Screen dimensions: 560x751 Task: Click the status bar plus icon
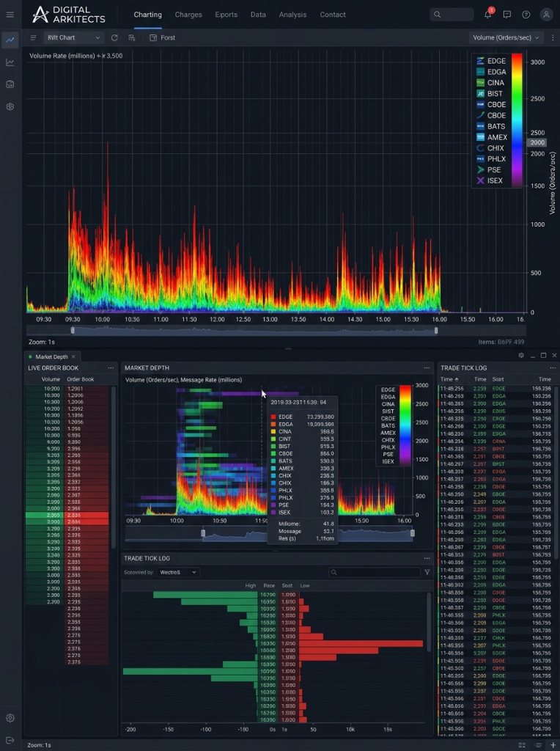(553, 745)
